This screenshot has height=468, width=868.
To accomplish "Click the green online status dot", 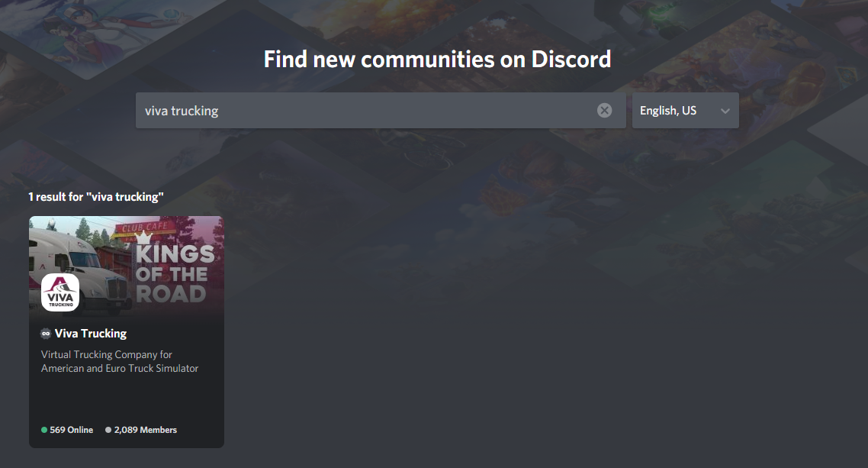I will tap(44, 430).
